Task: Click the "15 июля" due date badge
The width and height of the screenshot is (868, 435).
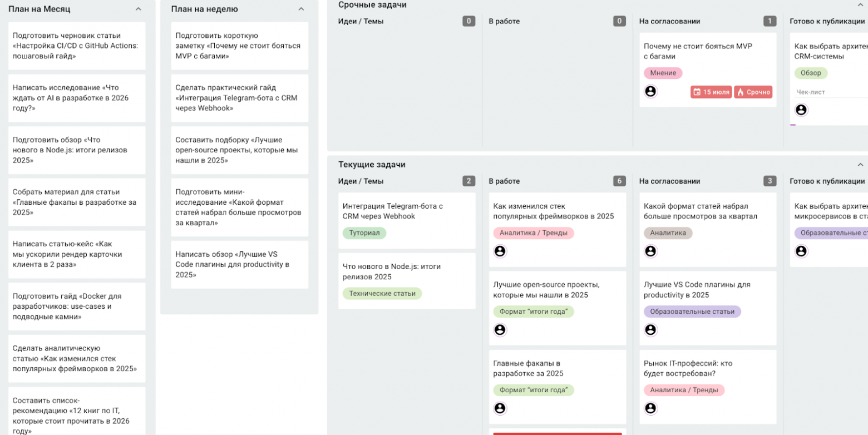Action: 711,92
